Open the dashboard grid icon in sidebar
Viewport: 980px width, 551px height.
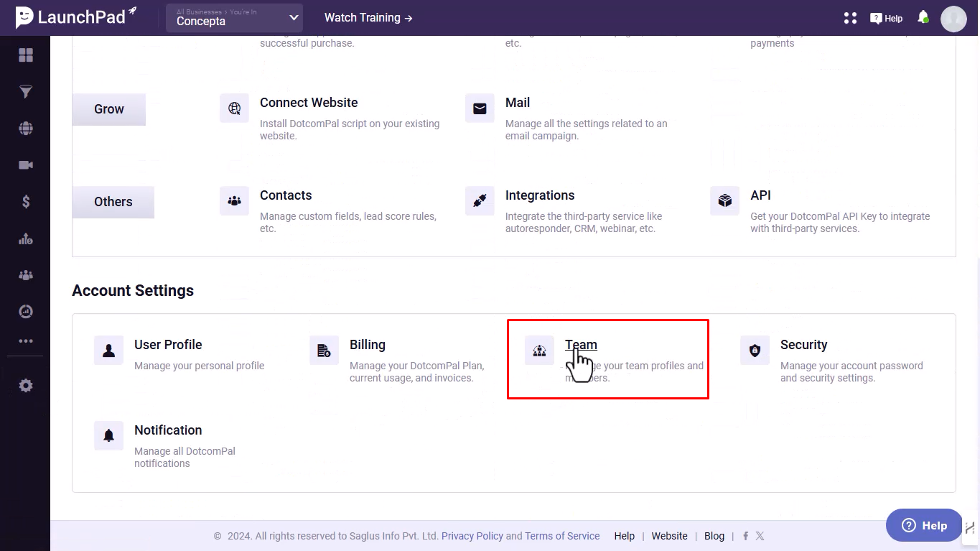pos(26,55)
